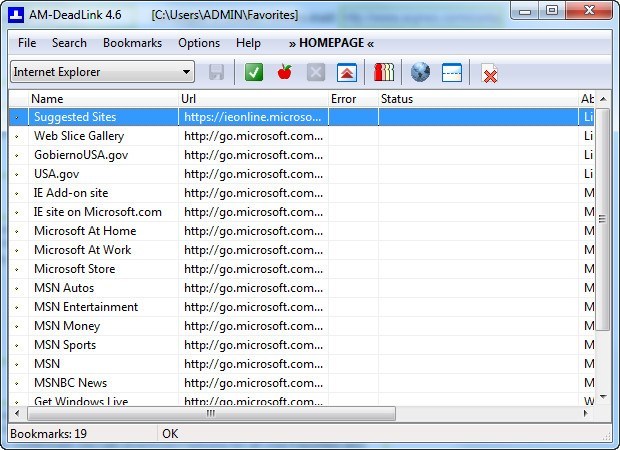Image resolution: width=620 pixels, height=450 pixels.
Task: Sort by the Url column header
Action: pyautogui.click(x=253, y=98)
